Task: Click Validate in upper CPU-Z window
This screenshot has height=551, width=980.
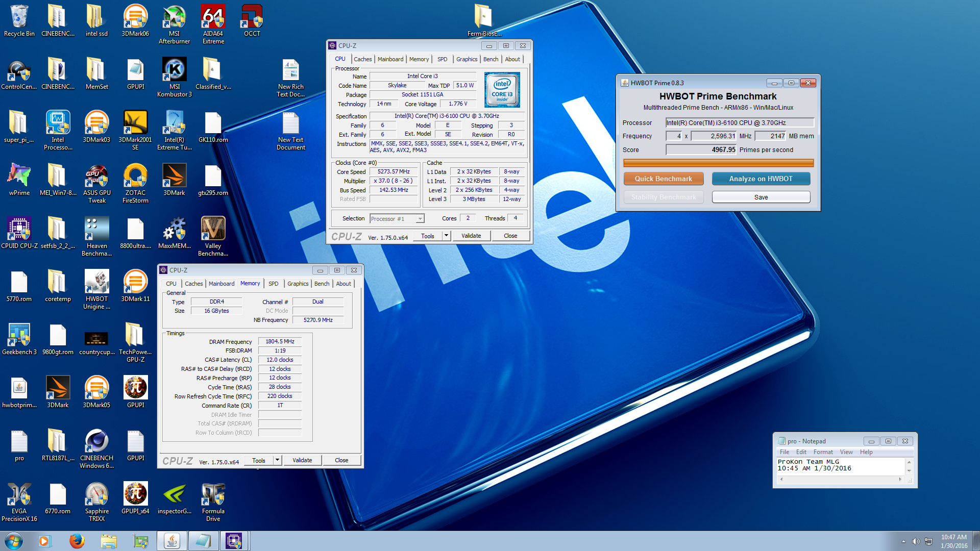Action: [471, 236]
